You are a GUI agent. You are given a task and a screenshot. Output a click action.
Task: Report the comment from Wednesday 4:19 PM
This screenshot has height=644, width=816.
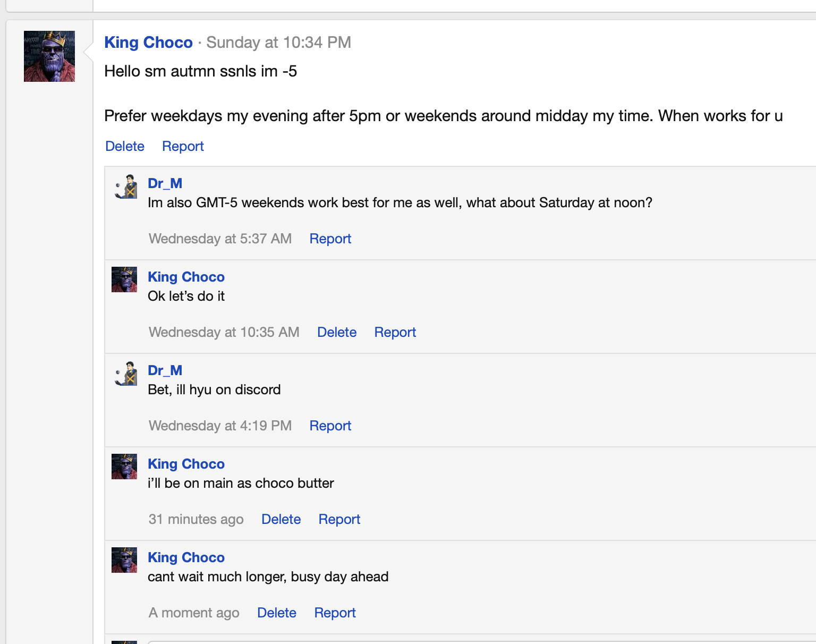tap(330, 426)
